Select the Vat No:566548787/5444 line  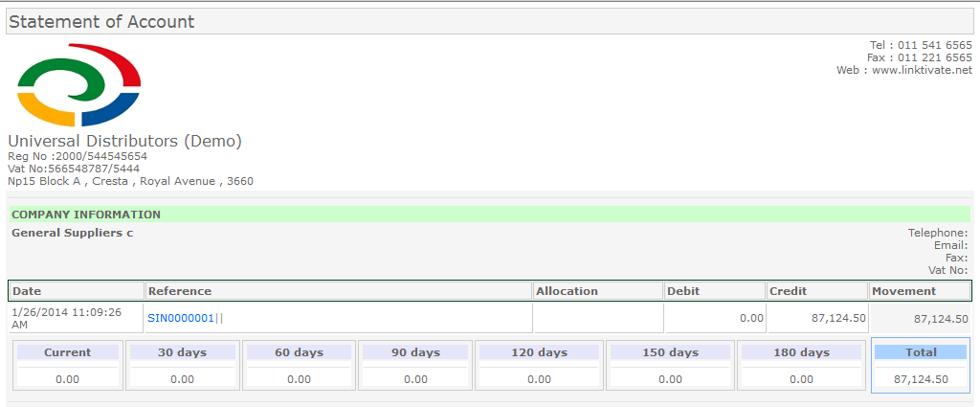tap(74, 169)
